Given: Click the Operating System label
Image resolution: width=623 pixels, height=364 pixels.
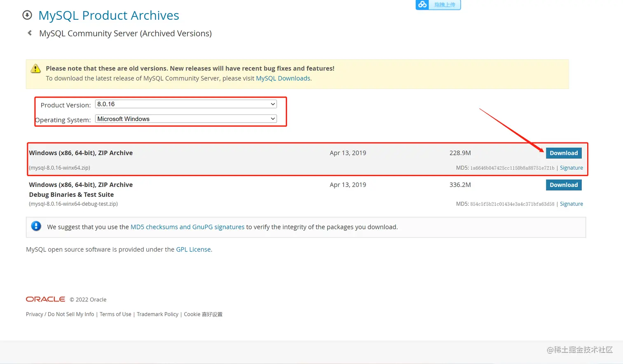Looking at the screenshot, I should (63, 120).
